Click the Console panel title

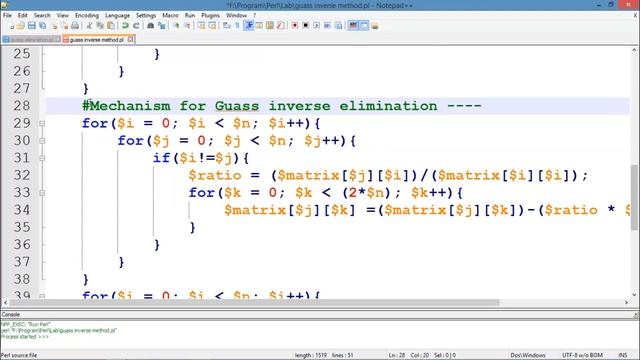click(11, 314)
